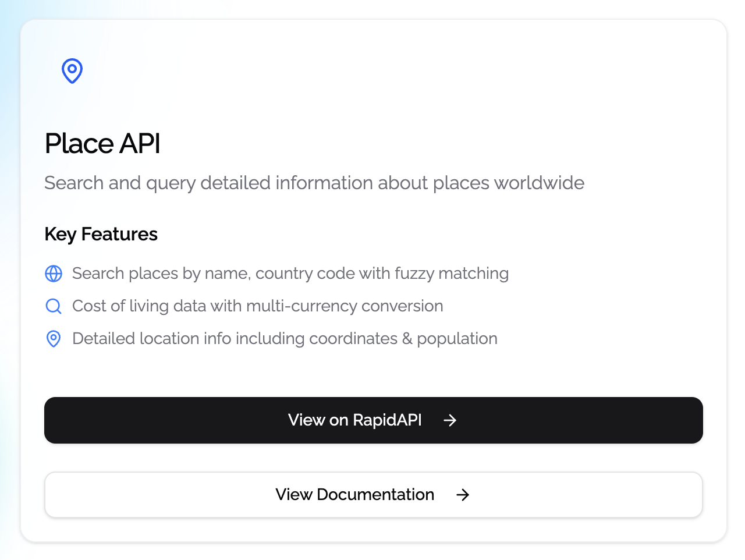Image resolution: width=745 pixels, height=560 pixels.
Task: Click the globe icon under Key Features
Action: pos(54,274)
